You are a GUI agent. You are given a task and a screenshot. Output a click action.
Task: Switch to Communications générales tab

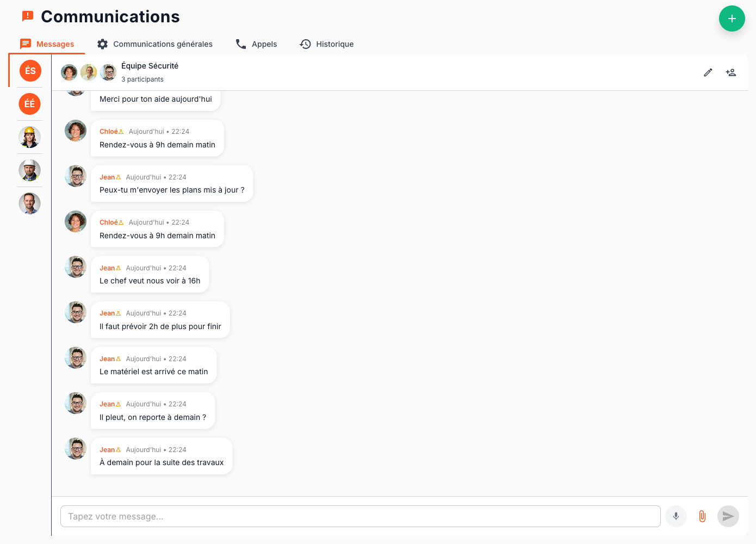point(154,44)
